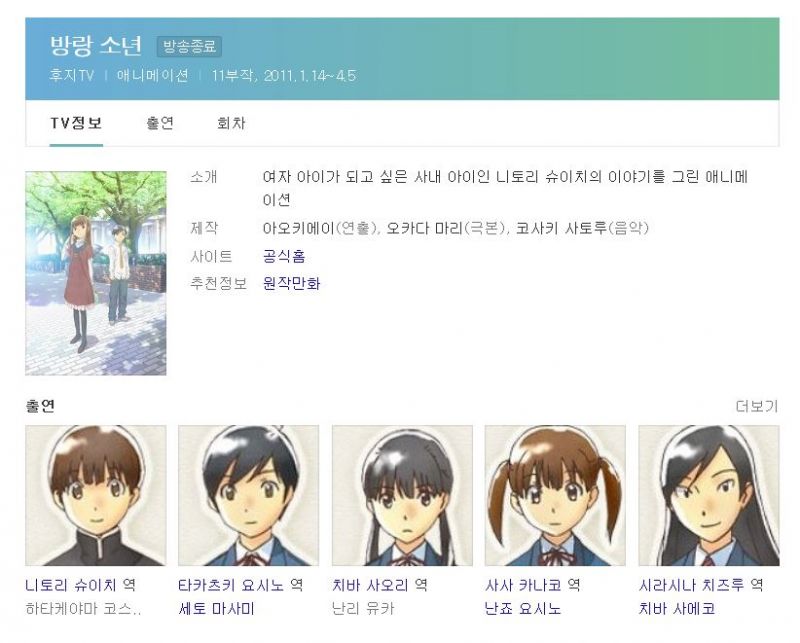Click the 방랑 소년 title heading

coord(96,45)
